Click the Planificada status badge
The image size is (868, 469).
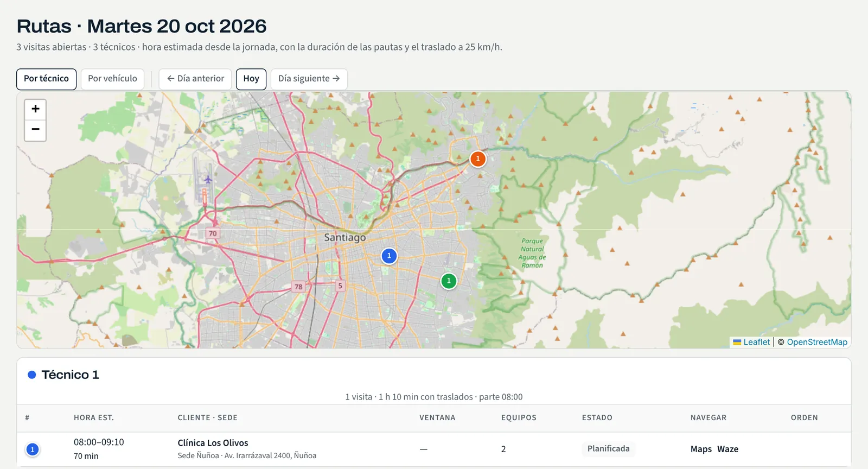tap(609, 449)
